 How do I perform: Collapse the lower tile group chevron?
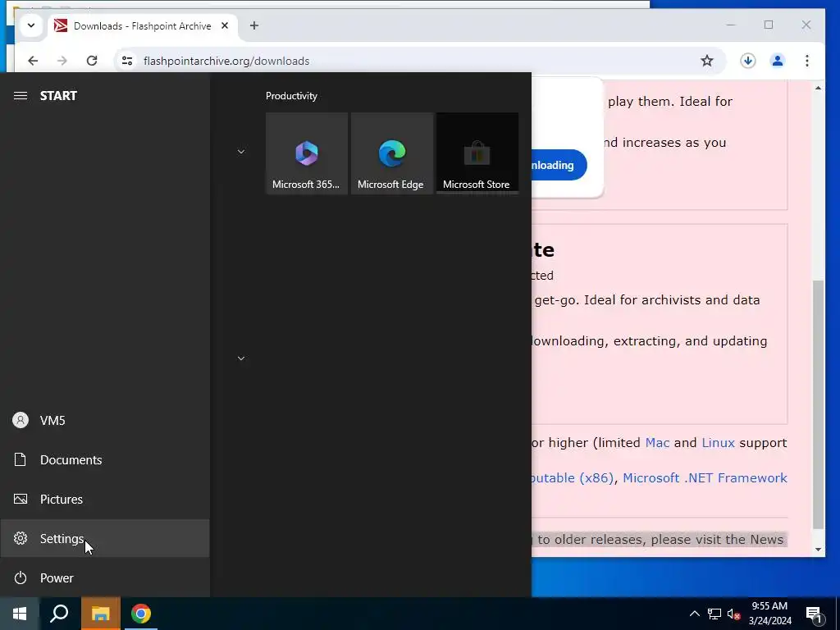click(x=241, y=358)
